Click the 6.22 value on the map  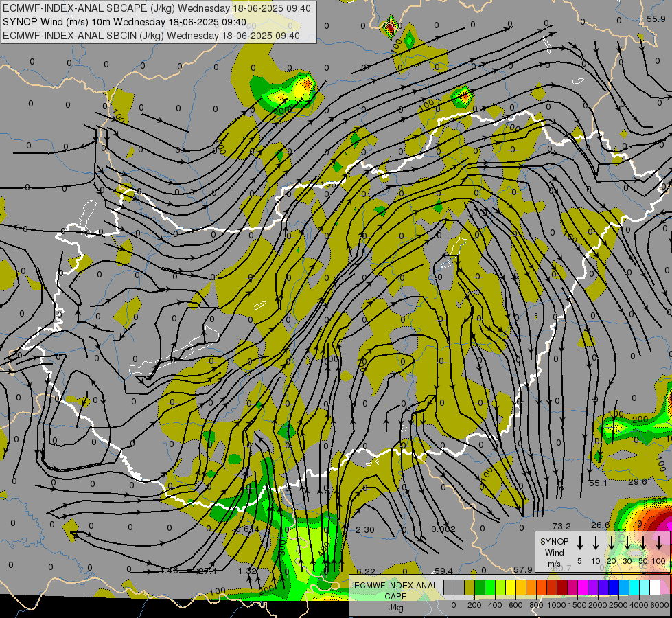366,571
